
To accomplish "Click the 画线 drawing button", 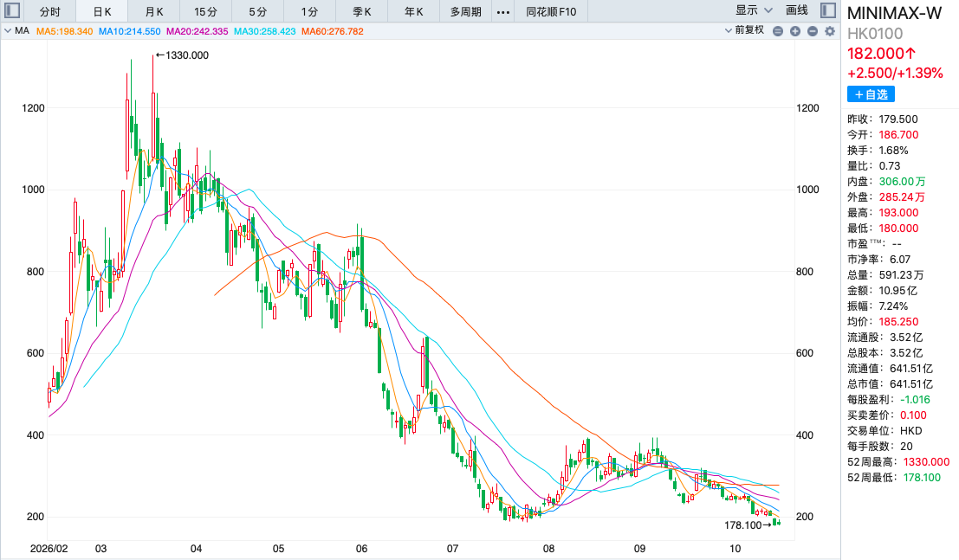I will 797,10.
